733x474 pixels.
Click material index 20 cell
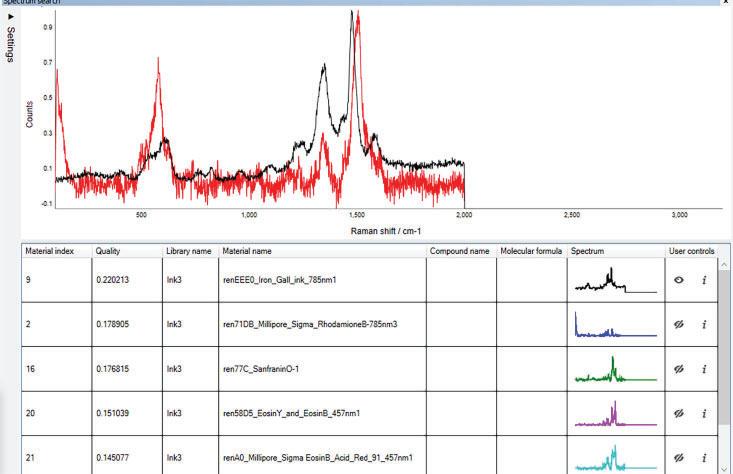click(57, 413)
